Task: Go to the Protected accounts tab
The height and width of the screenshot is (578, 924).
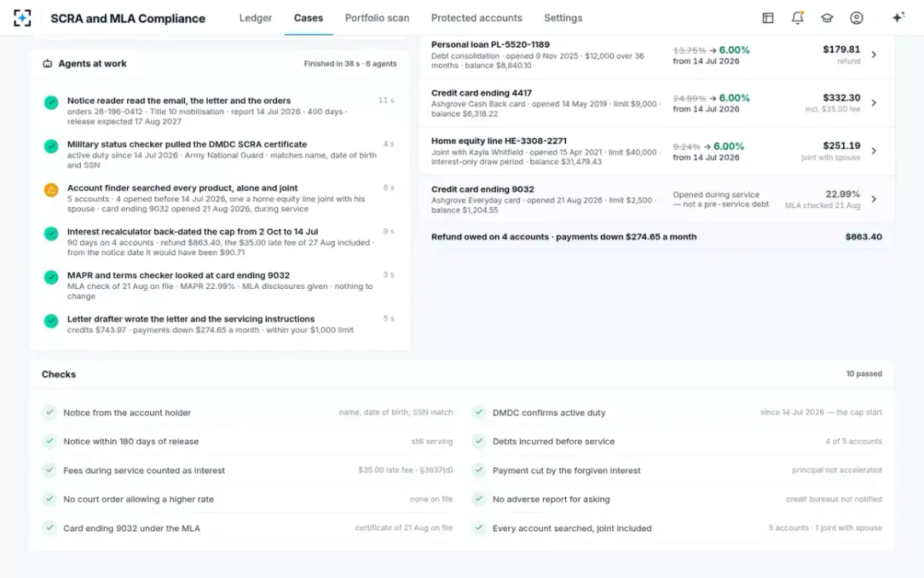Action: (x=477, y=18)
